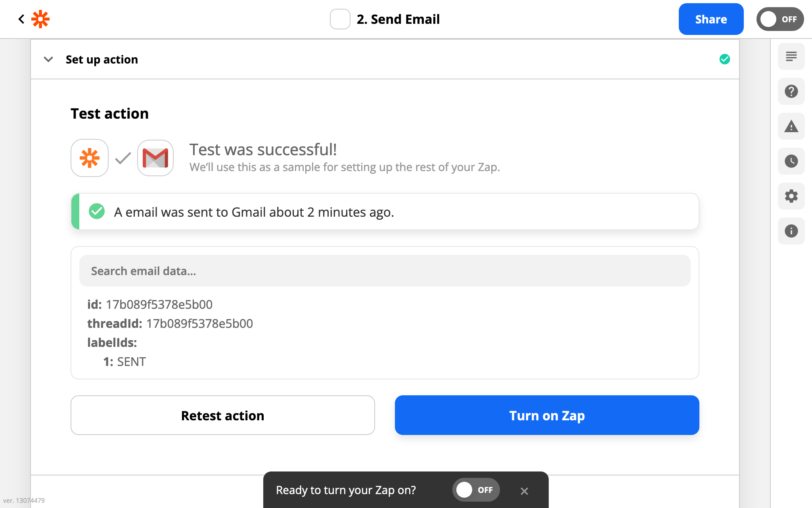Click the Zapier asterisk home icon
Viewport: 812px width, 508px height.
[x=41, y=19]
